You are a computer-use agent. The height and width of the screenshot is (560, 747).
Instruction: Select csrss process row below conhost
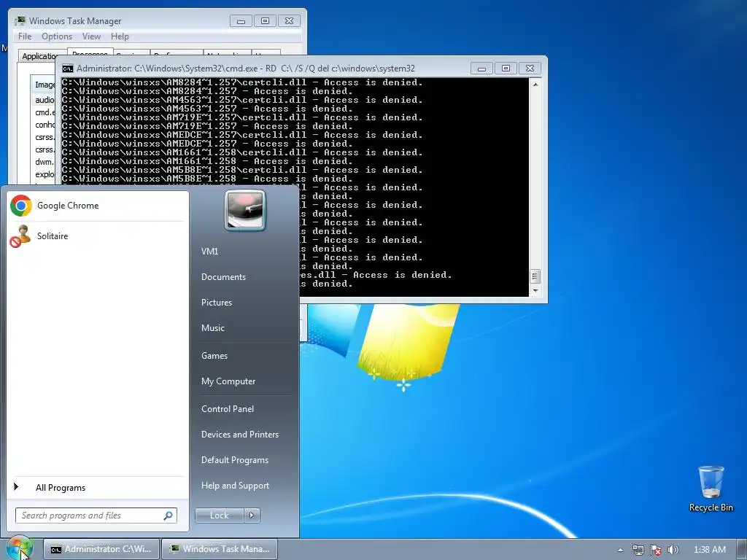[x=44, y=137]
